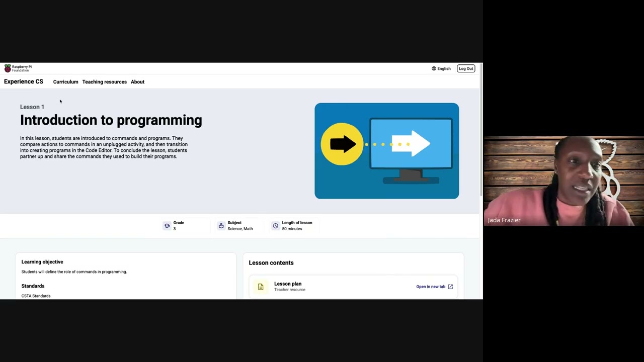Click the Subject icon
The height and width of the screenshot is (362, 644).
point(221,226)
